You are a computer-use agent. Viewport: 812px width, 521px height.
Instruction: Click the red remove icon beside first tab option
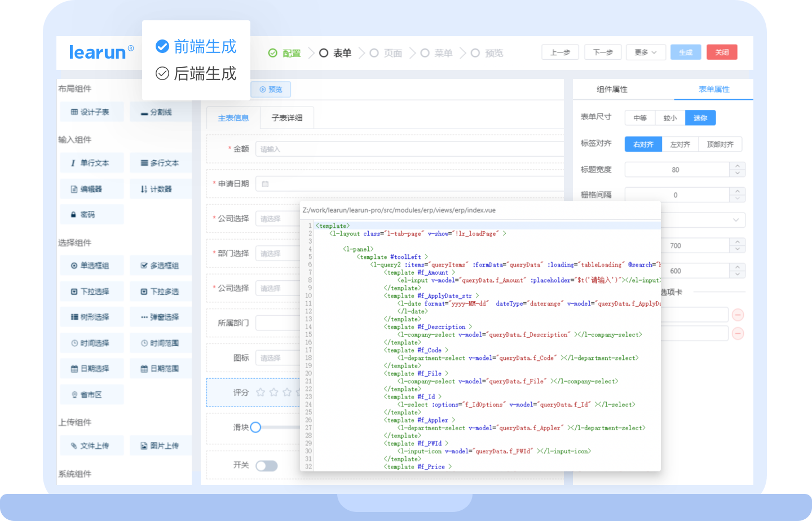738,315
